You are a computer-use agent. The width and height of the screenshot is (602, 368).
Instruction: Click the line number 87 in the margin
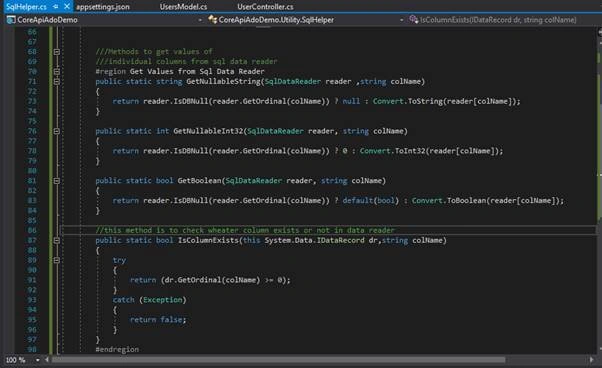point(32,240)
